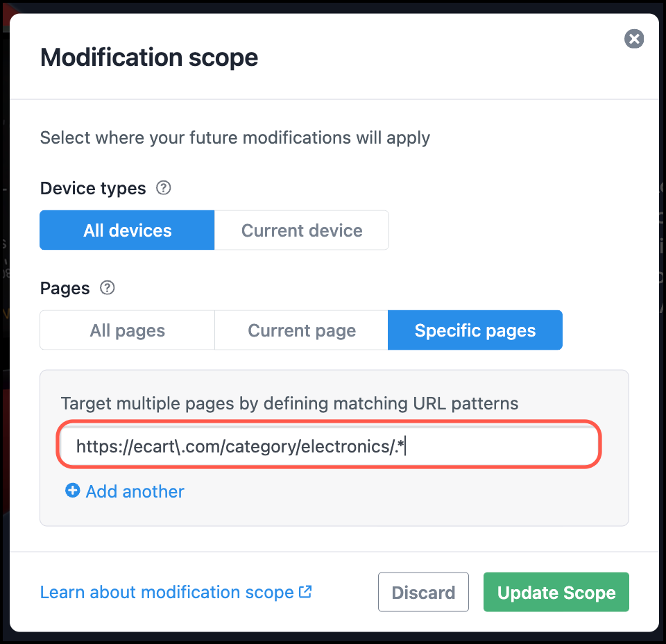
Task: Click the Target multiple pages description text
Action: [x=290, y=404]
